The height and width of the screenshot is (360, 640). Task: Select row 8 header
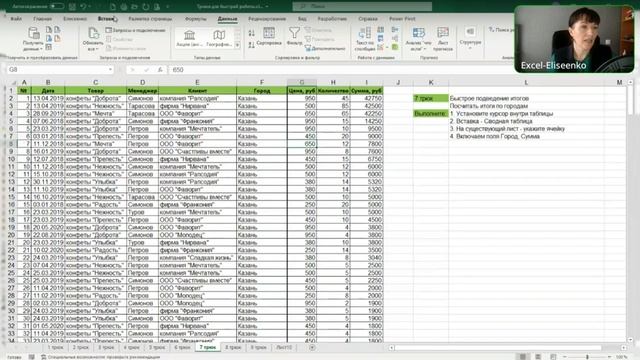(x=11, y=144)
